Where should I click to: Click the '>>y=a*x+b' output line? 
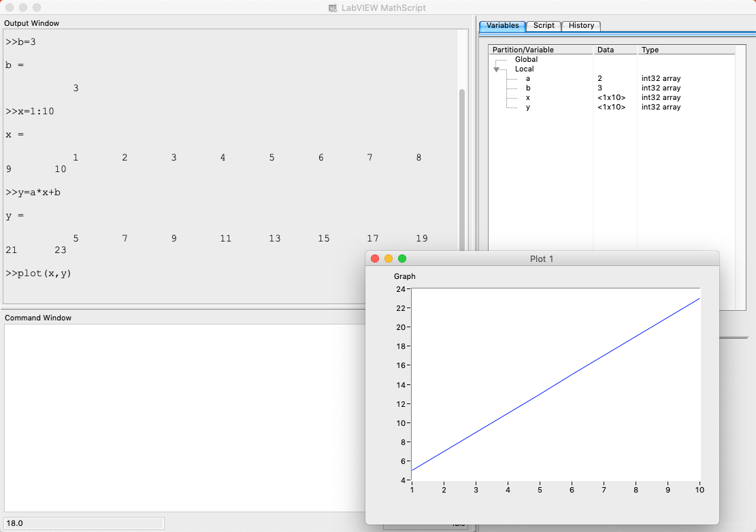point(33,193)
